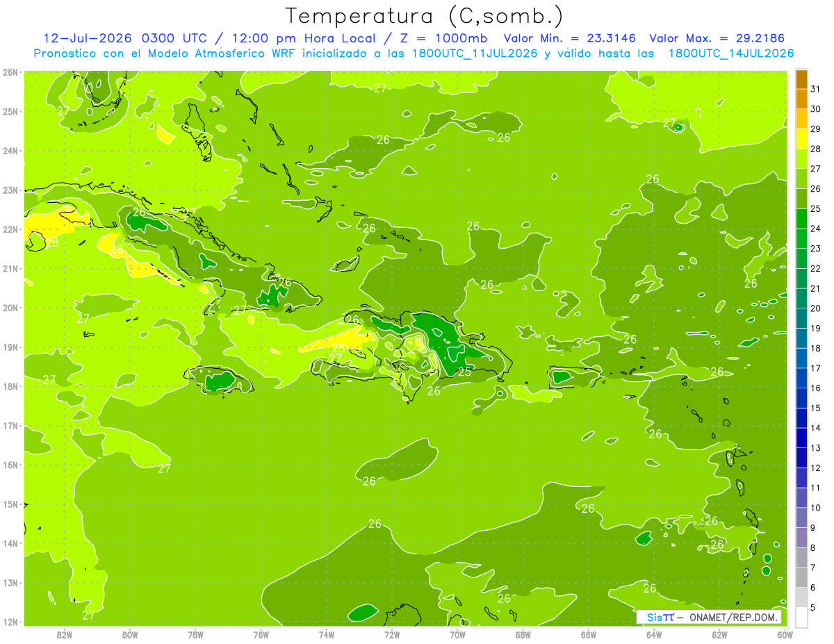This screenshot has width=834, height=644.
Task: Click the "13N" latitude axis label
Action: click(10, 582)
